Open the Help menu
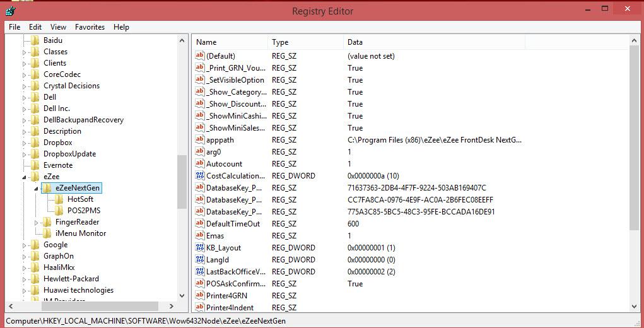644x328 pixels. 121,27
